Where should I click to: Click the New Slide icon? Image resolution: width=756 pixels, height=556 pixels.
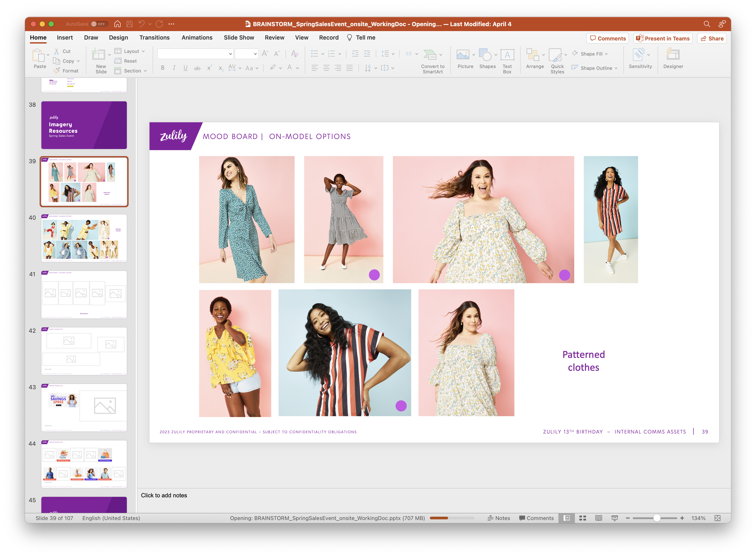click(x=98, y=55)
